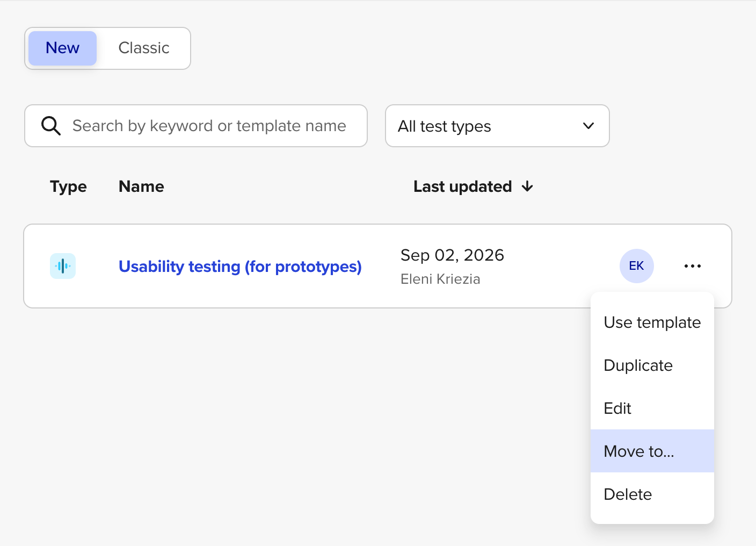Click the chevron in test types dropdown
This screenshot has width=756, height=546.
[x=588, y=126]
